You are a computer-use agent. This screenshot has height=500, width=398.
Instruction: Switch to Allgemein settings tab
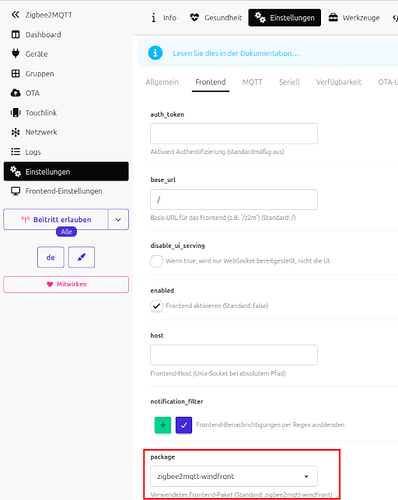(162, 82)
